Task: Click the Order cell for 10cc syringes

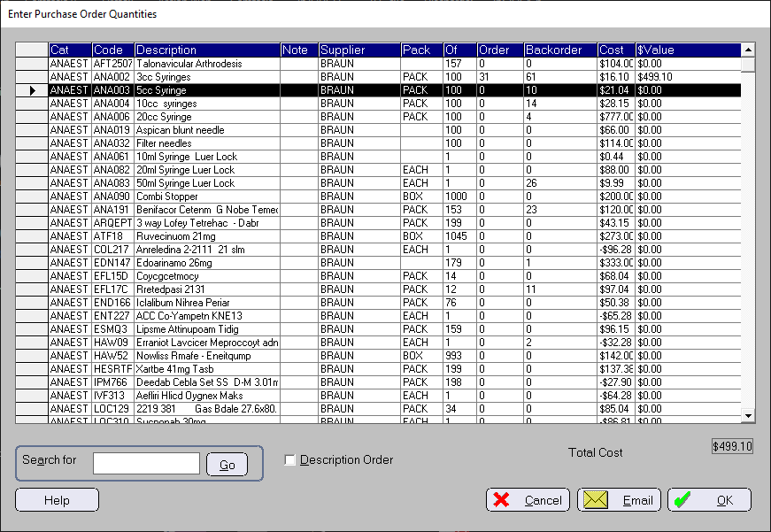Action: (499, 104)
